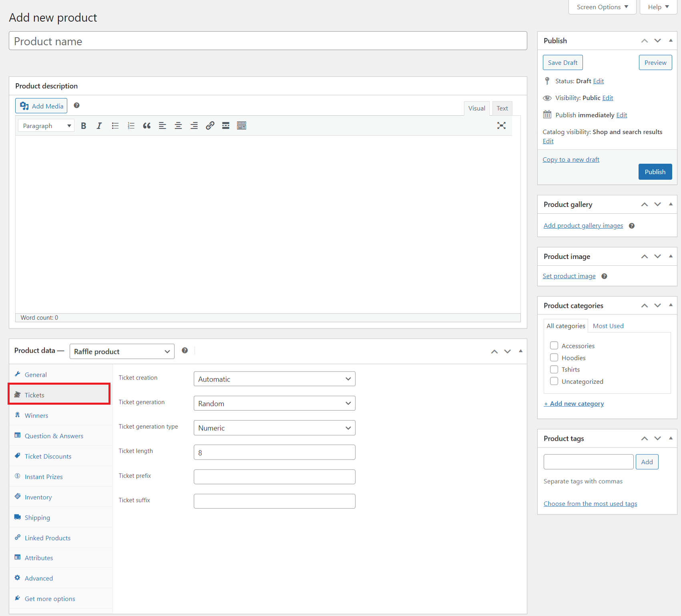681x616 pixels.
Task: Click the blue Publish button
Action: click(x=655, y=172)
